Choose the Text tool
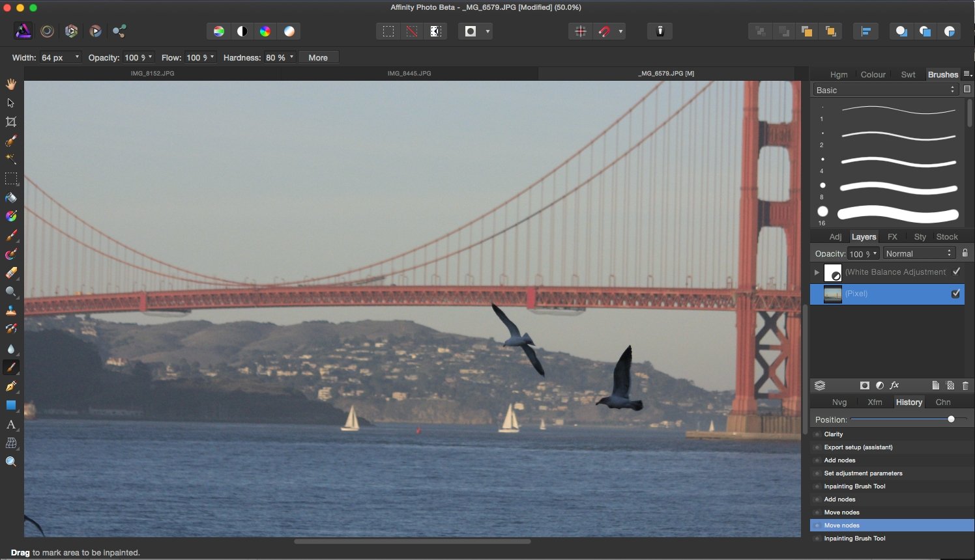 point(10,425)
